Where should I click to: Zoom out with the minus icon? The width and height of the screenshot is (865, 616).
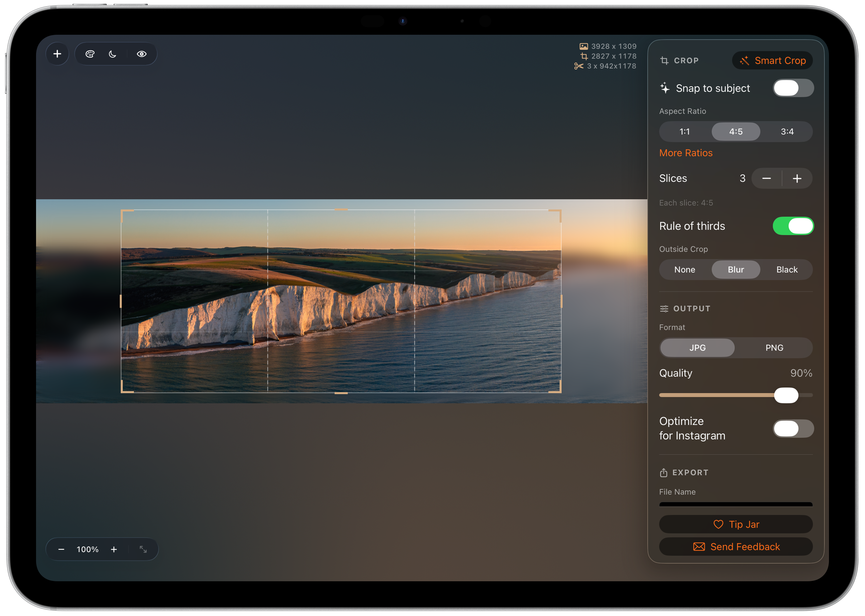pos(61,549)
